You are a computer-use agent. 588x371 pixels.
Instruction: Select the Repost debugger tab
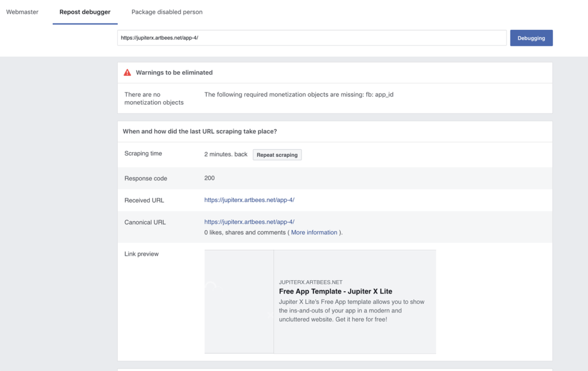click(85, 12)
